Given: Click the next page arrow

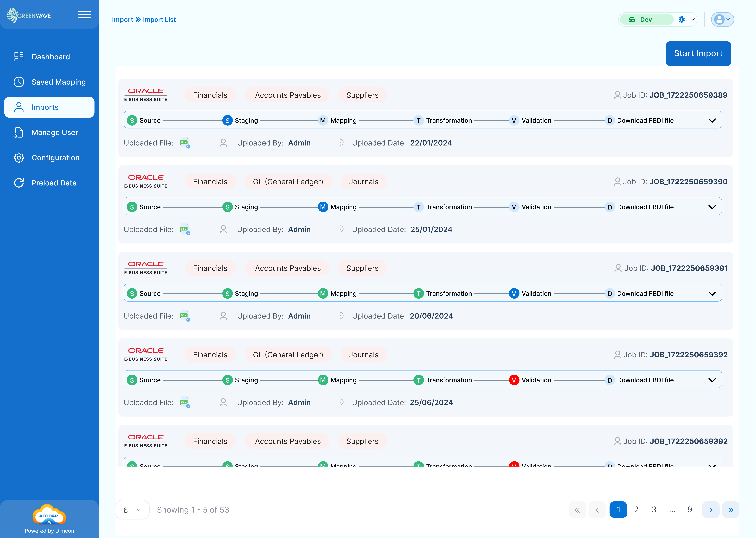Looking at the screenshot, I should [711, 510].
